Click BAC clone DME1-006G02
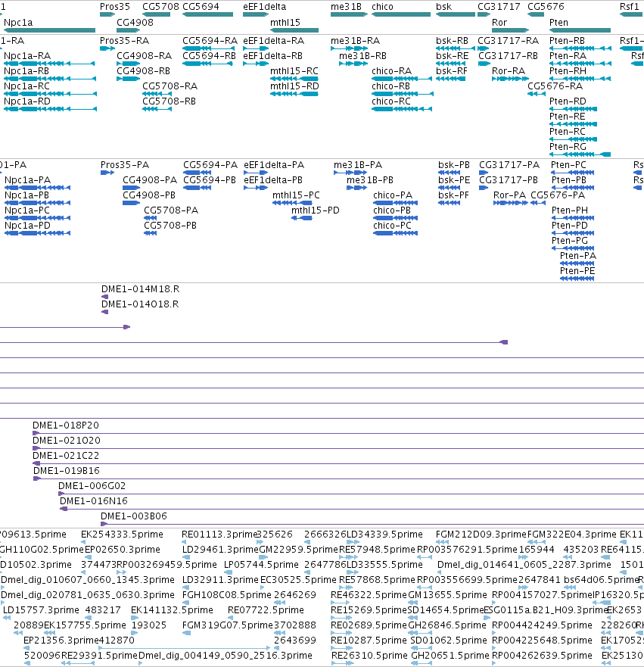 tap(92, 486)
